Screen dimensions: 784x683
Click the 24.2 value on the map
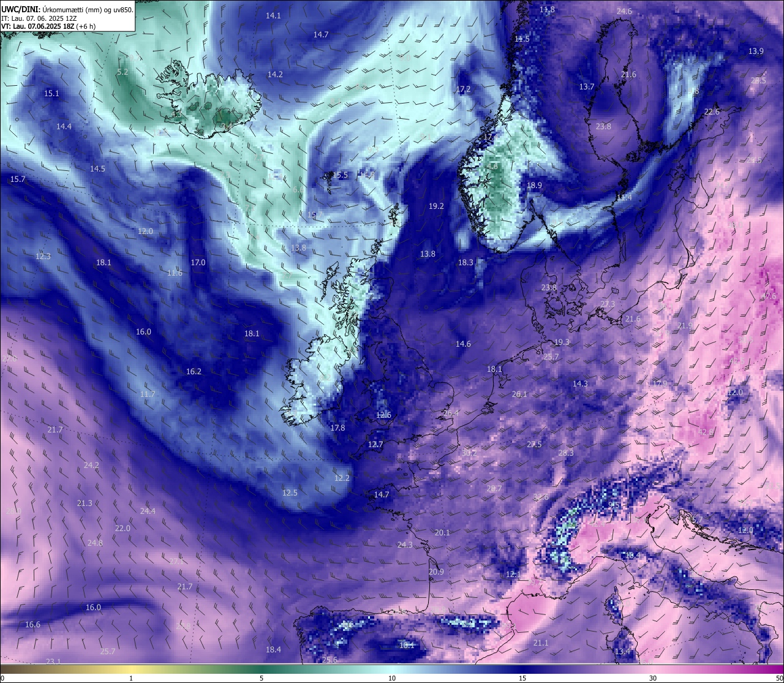[x=91, y=465]
